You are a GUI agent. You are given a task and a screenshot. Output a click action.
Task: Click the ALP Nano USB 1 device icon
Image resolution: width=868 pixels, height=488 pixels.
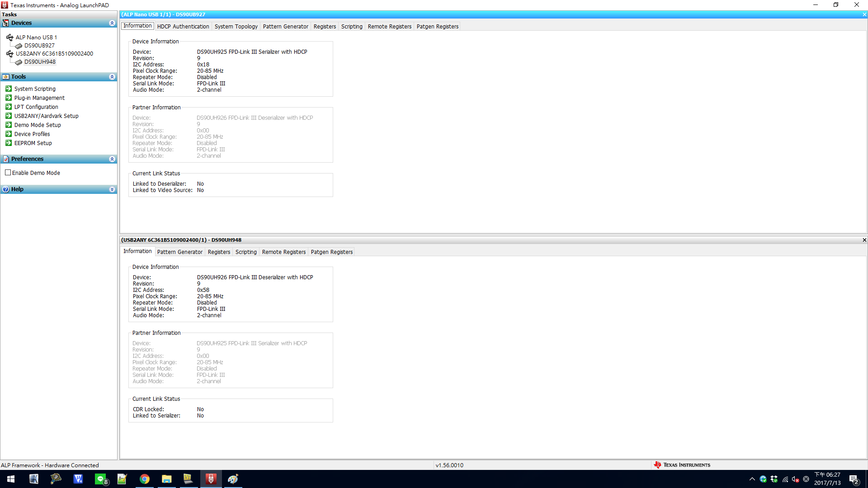click(x=9, y=38)
